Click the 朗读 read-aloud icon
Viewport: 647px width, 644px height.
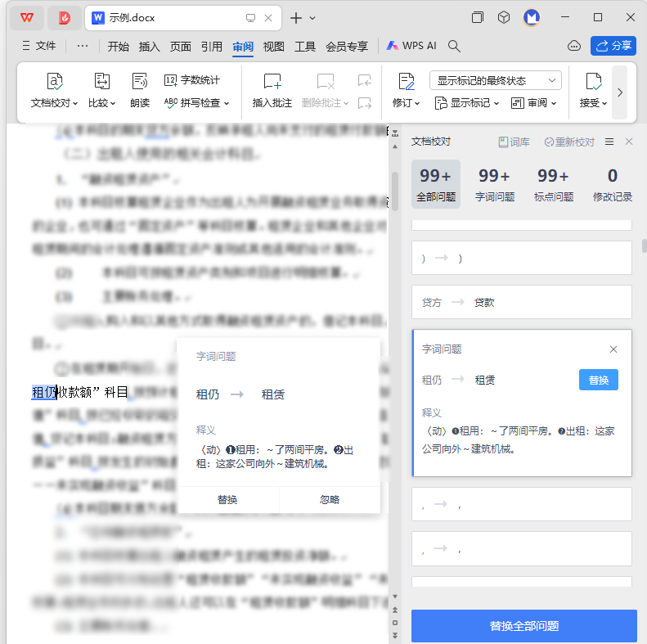tap(140, 81)
